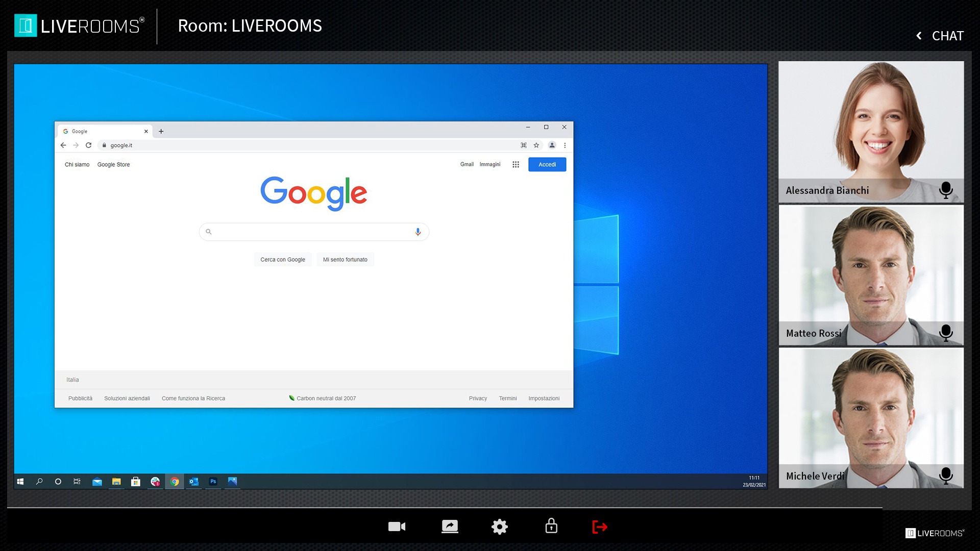Open the Chi siamo link
This screenshot has height=551, width=980.
(x=77, y=165)
